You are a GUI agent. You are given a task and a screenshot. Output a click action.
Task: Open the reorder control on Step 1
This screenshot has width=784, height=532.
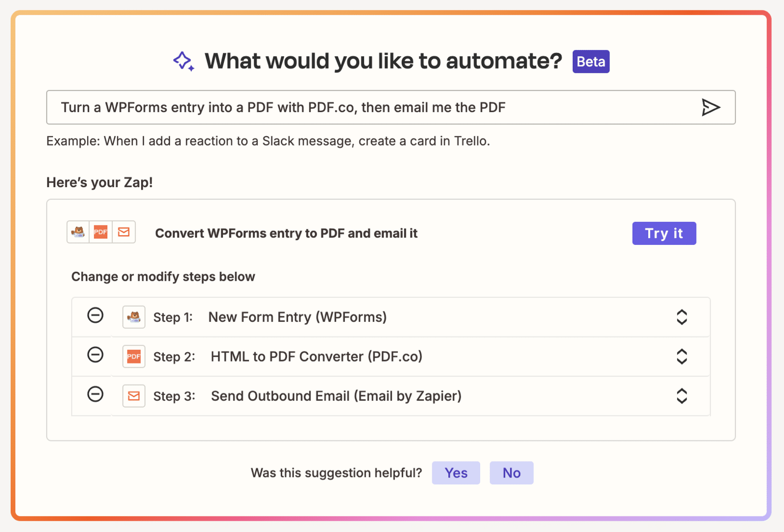pos(682,317)
